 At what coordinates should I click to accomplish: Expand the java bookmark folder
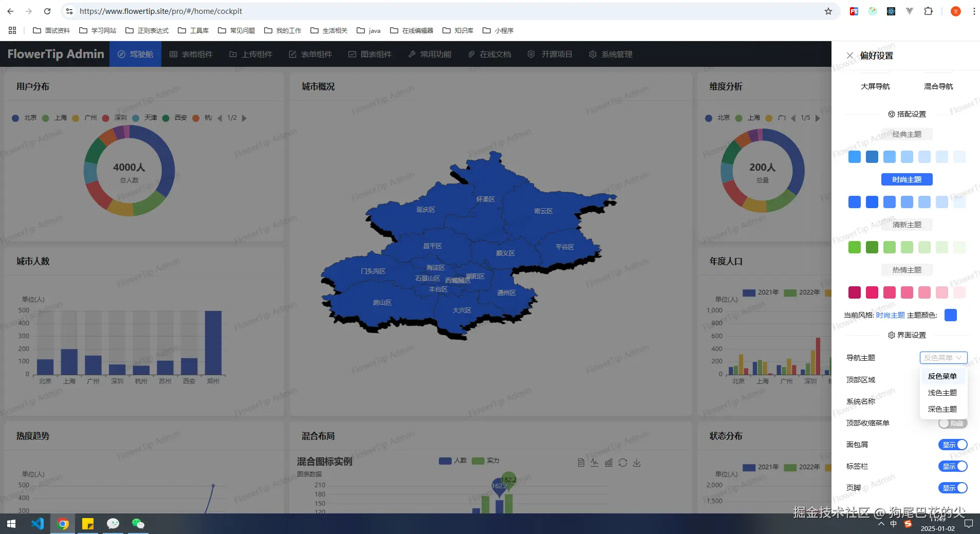[368, 30]
